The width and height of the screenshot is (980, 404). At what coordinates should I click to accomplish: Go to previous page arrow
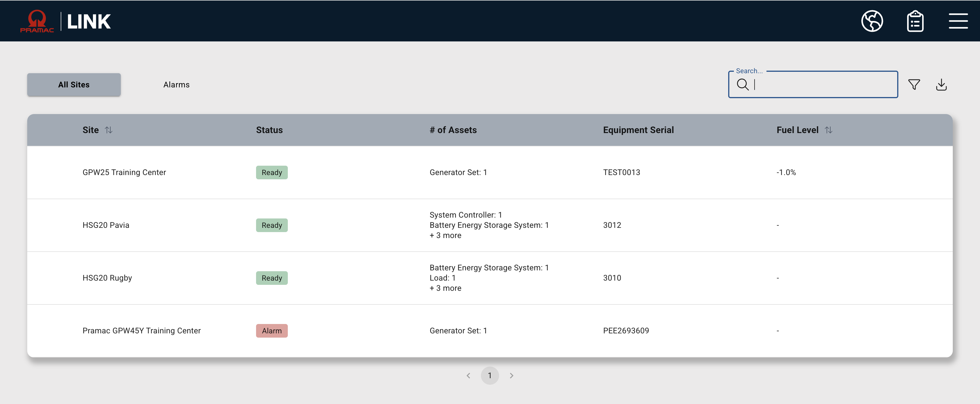click(468, 375)
